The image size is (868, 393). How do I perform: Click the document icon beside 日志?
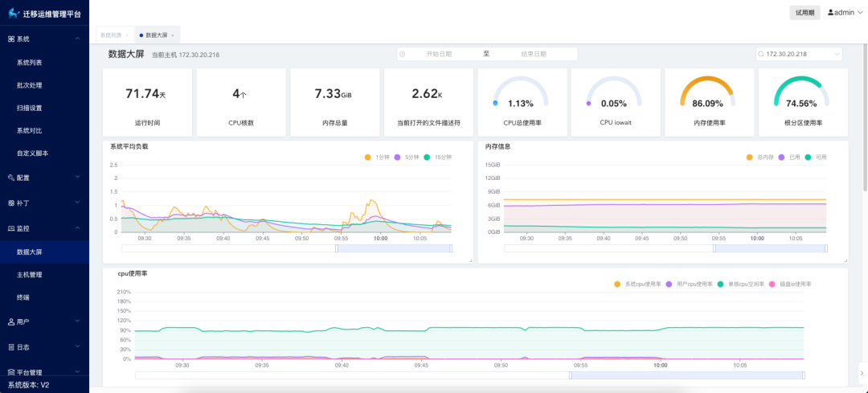pos(11,347)
